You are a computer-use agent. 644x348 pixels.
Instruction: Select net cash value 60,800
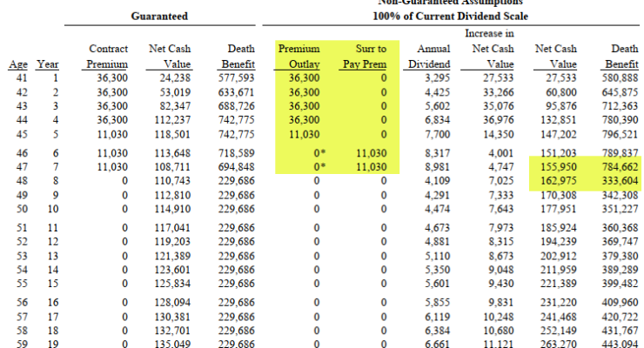561,92
